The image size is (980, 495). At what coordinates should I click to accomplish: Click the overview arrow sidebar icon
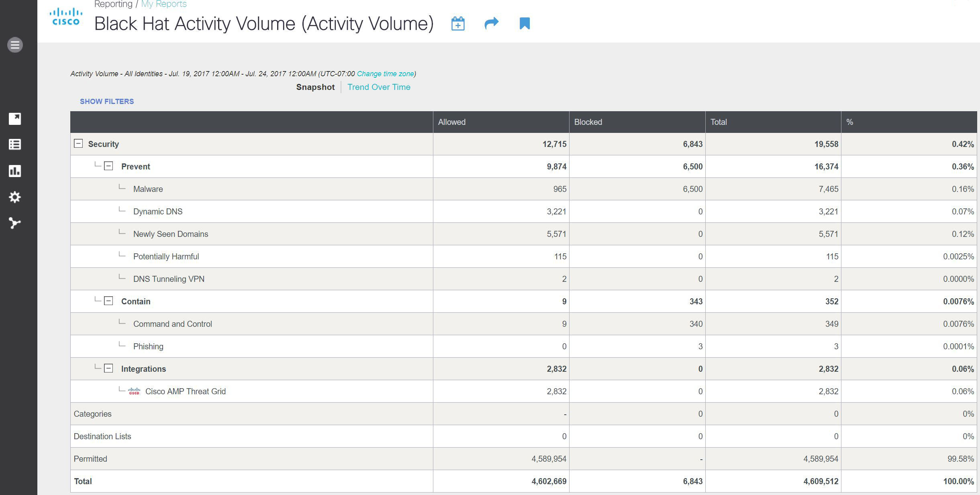[15, 119]
